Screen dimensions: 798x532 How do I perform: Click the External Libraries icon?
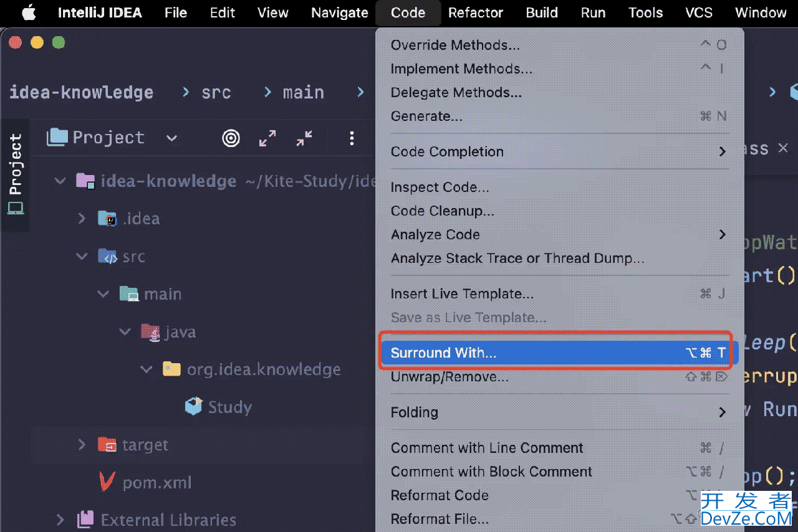coord(85,520)
